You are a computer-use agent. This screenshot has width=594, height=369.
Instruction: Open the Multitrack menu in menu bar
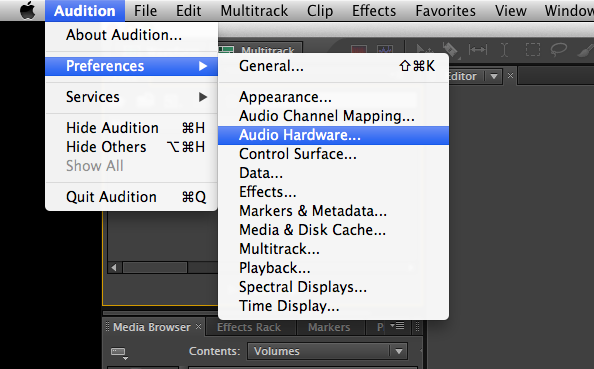click(x=254, y=11)
